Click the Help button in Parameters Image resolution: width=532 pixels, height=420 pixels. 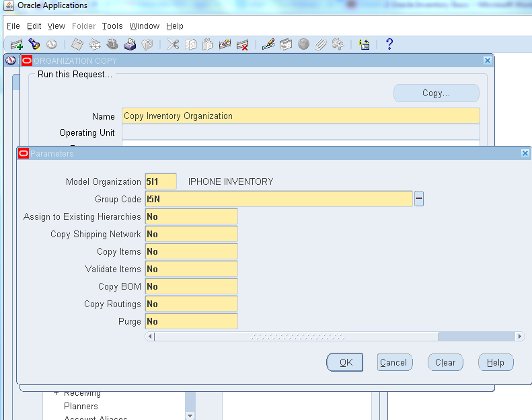pos(496,362)
